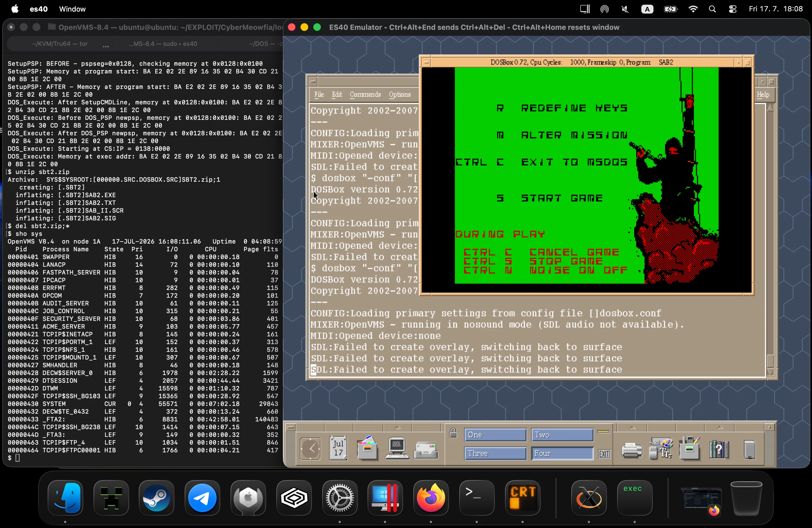Switch to the '~/DOS' terminal tab
812x528 pixels.
(x=265, y=44)
